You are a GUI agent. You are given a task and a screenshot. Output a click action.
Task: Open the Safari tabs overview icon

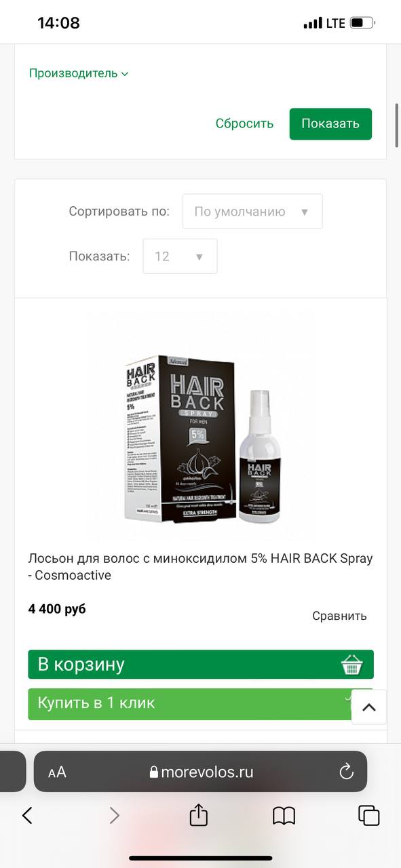click(x=369, y=815)
